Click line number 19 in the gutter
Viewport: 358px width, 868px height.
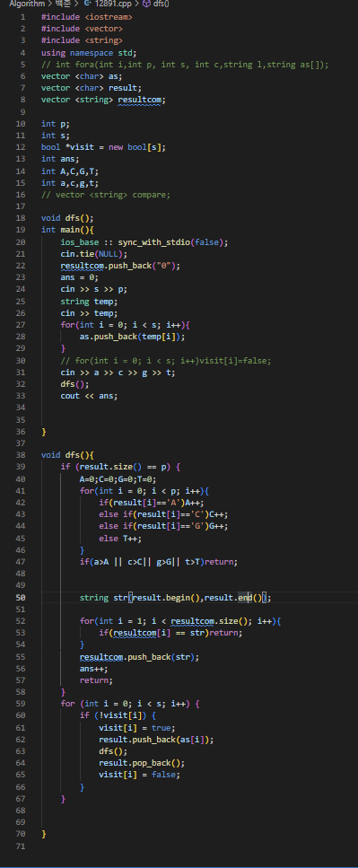click(21, 230)
